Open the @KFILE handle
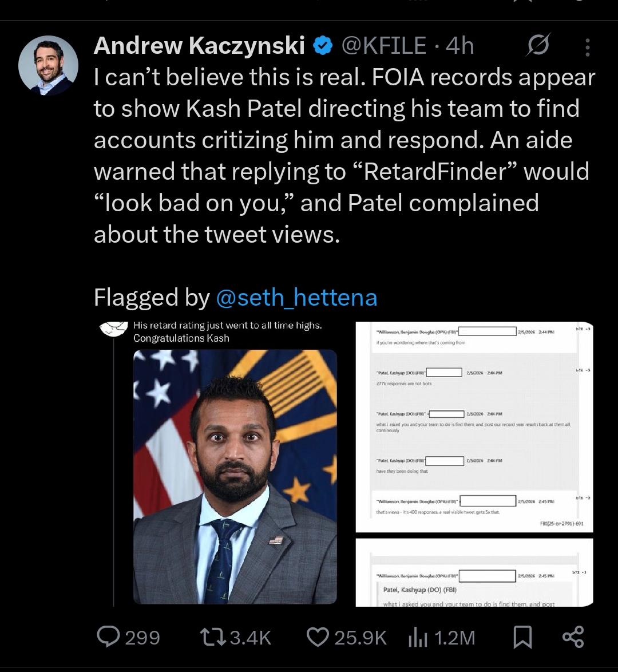 (x=383, y=46)
